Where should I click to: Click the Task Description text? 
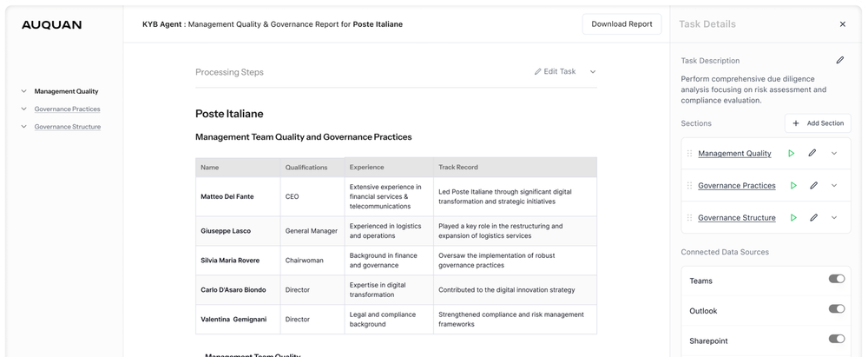[x=753, y=89]
